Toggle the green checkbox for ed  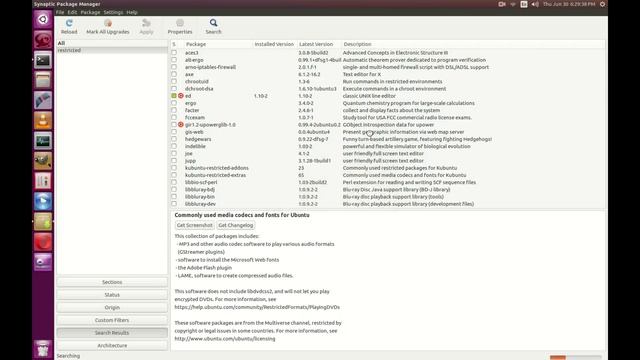174,96
